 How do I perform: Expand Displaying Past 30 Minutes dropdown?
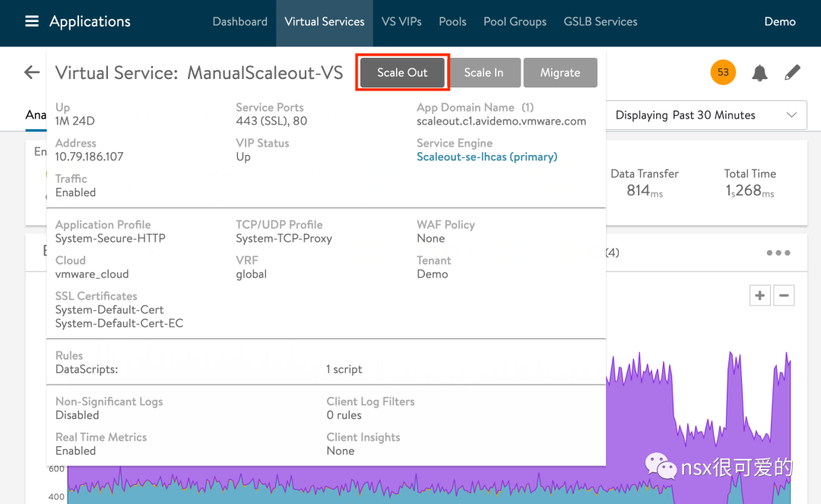705,115
